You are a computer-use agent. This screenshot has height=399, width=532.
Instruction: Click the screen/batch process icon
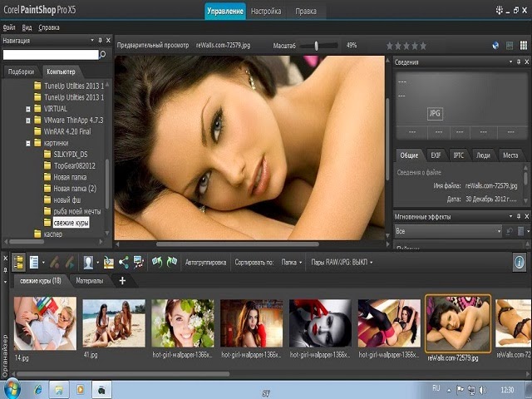click(139, 263)
